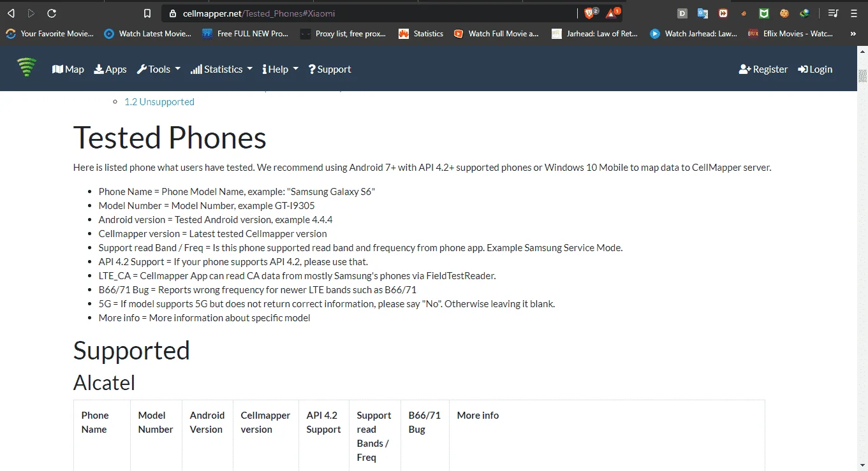The image size is (868, 471).
Task: Open 'Watch Jarhead: Law...' bookmark
Action: coord(693,34)
